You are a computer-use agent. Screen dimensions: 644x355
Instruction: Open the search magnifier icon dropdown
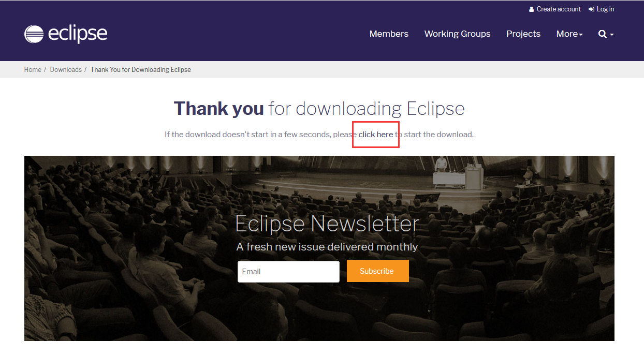(606, 34)
